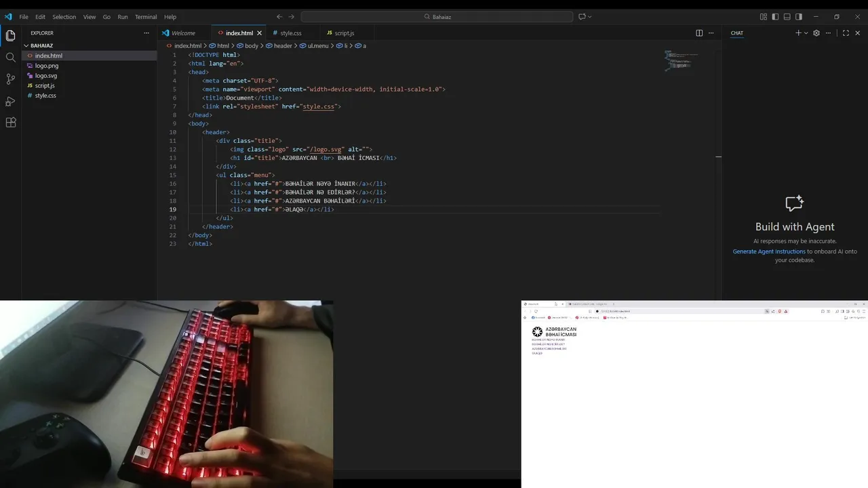This screenshot has height=488, width=868.
Task: Toggle the primary side bar
Action: pos(775,16)
